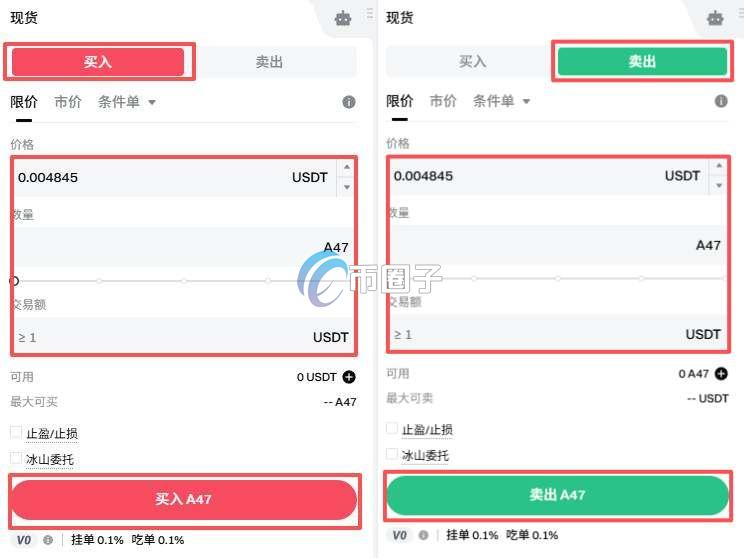Click the order type info icon in sell panel
This screenshot has width=744, height=558.
[721, 101]
